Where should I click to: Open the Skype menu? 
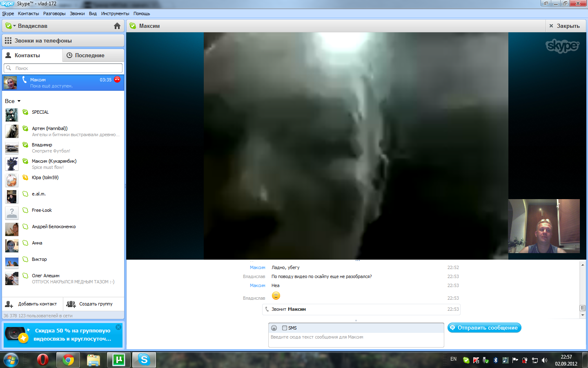pos(8,13)
